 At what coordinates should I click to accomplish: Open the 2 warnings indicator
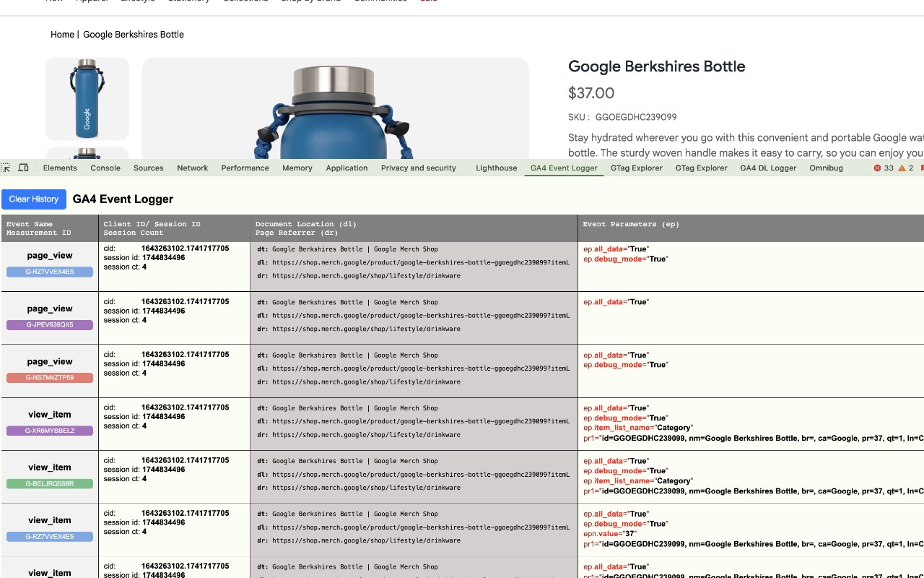(x=907, y=168)
